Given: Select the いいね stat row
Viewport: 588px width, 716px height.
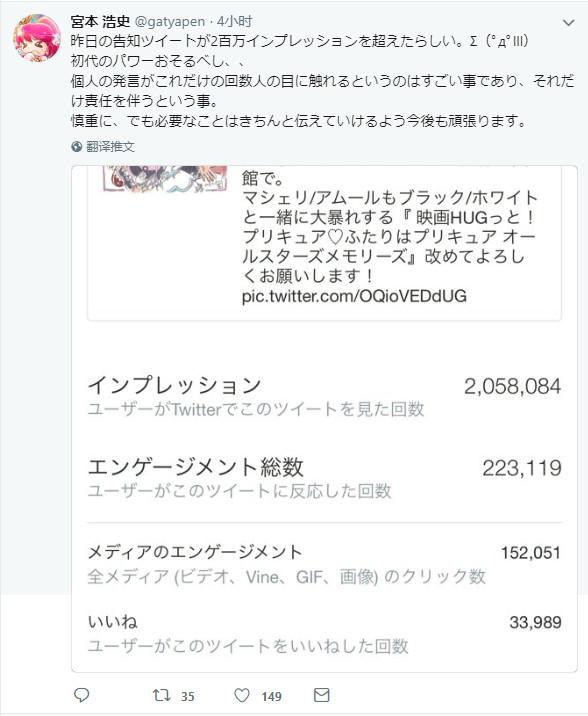Looking at the screenshot, I should pyautogui.click(x=324, y=634).
